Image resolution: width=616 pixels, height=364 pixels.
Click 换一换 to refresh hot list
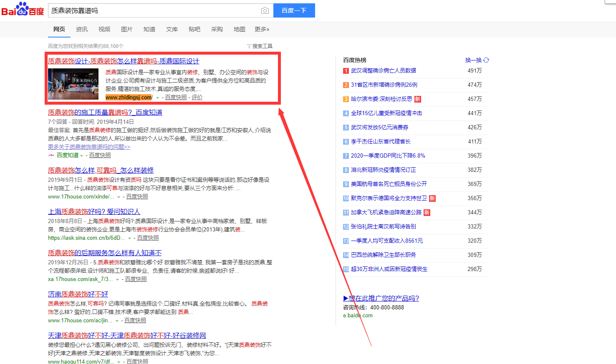coord(473,60)
